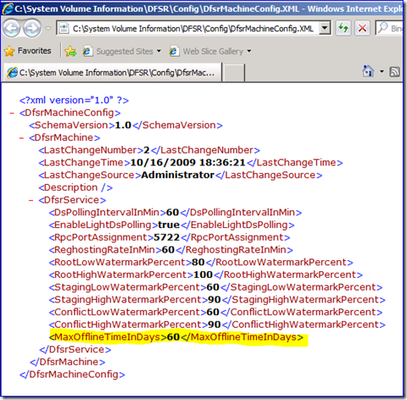Screen dimensions: 407x400
Task: Click the ConflictLowWatermarkPercent value 60
Action: (213, 312)
